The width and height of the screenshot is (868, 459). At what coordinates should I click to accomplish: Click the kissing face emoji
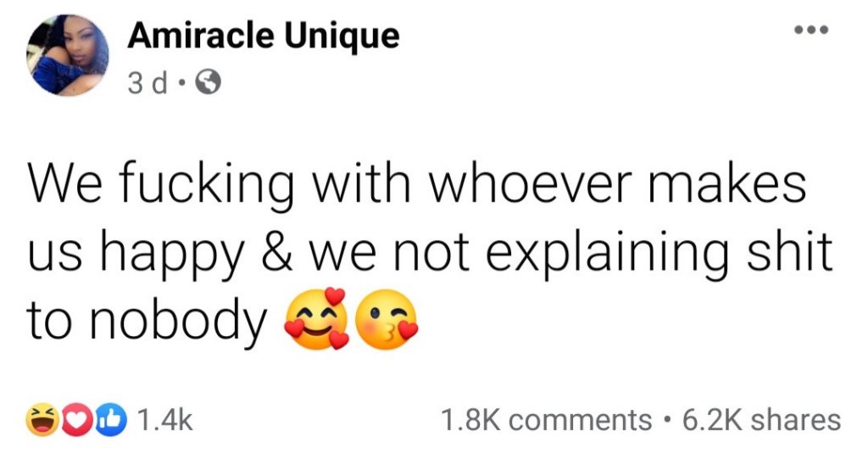pyautogui.click(x=387, y=322)
